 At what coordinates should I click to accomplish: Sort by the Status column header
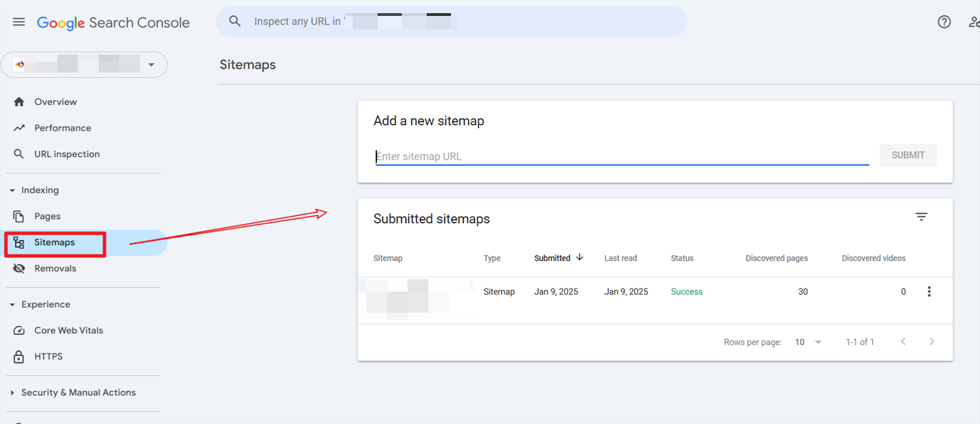pos(682,258)
